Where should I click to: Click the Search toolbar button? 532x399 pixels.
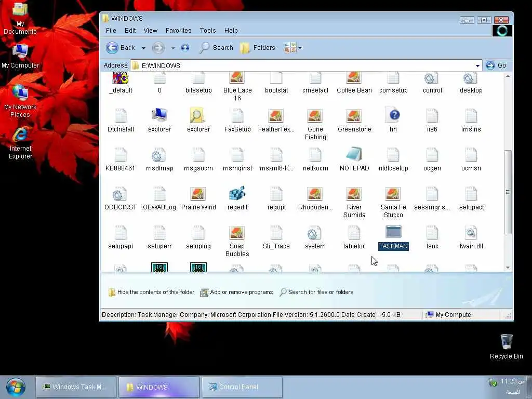217,47
